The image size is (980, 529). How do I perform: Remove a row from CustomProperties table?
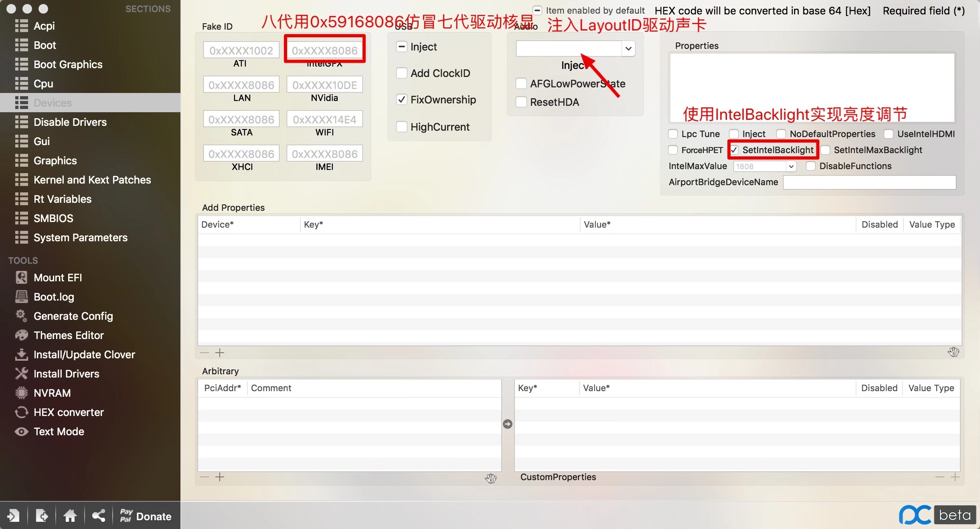tap(940, 477)
